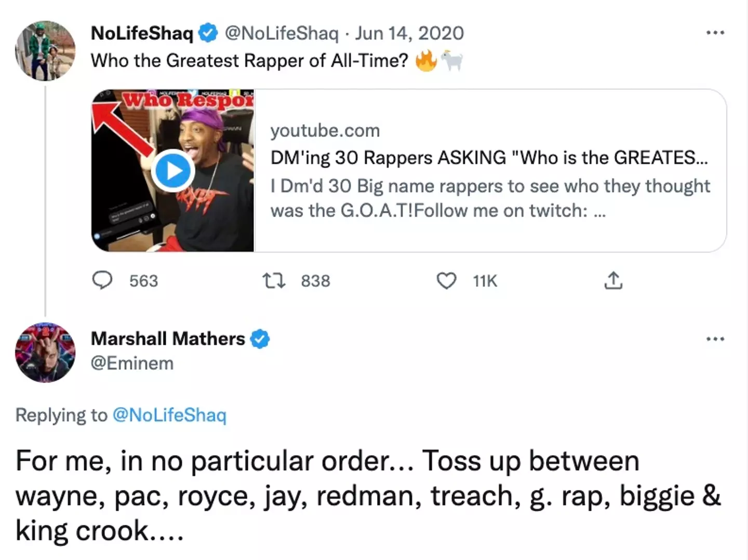Viewport: 748px width, 560px height.
Task: Open the youtube.com link card title
Action: click(488, 158)
